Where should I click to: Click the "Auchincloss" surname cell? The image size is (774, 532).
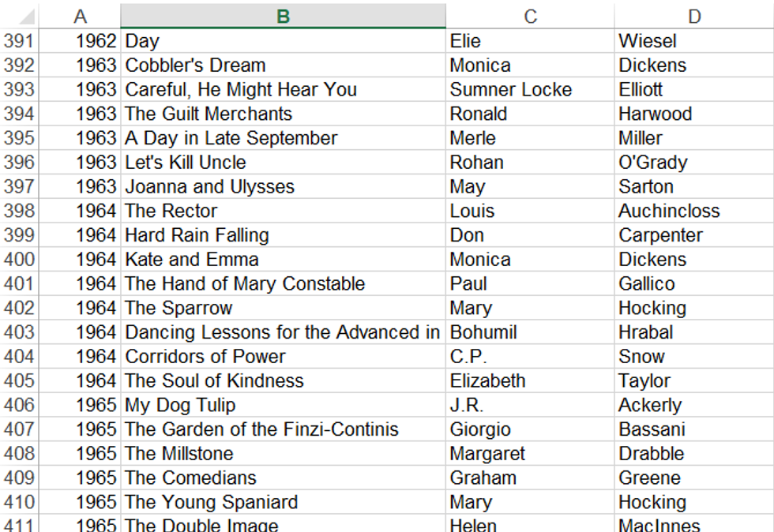pos(693,211)
